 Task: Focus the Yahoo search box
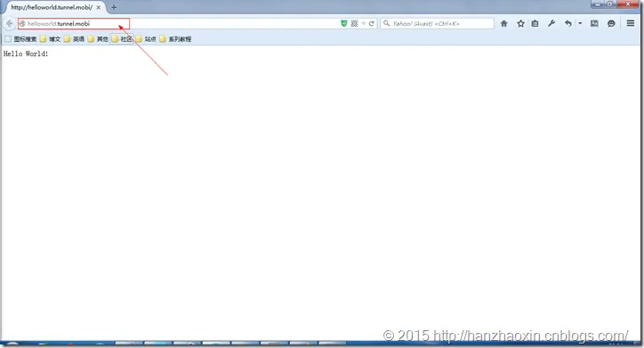tap(437, 23)
